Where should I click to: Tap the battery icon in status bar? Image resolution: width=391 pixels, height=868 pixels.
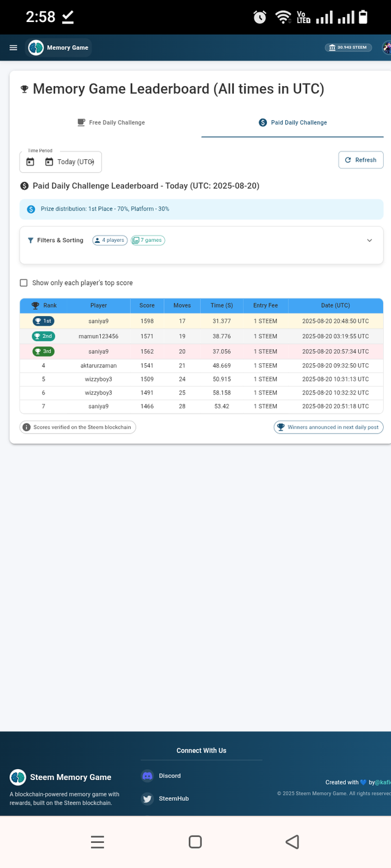363,16
